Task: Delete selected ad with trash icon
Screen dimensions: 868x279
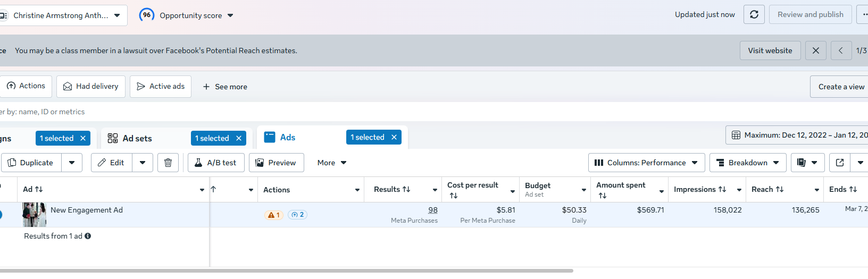Action: pos(168,163)
